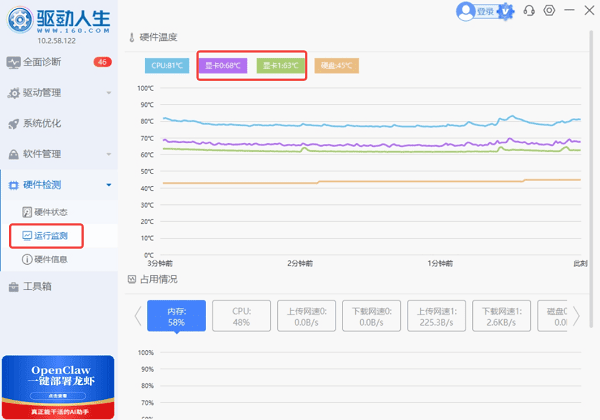The height and width of the screenshot is (420, 600).
Task: Click the left arrow of usage cards
Action: [x=138, y=316]
